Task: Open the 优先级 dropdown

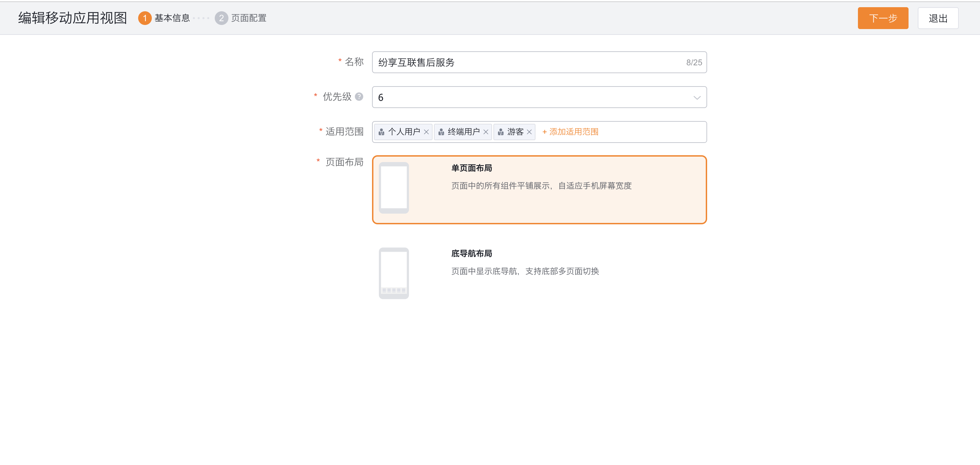Action: point(539,97)
